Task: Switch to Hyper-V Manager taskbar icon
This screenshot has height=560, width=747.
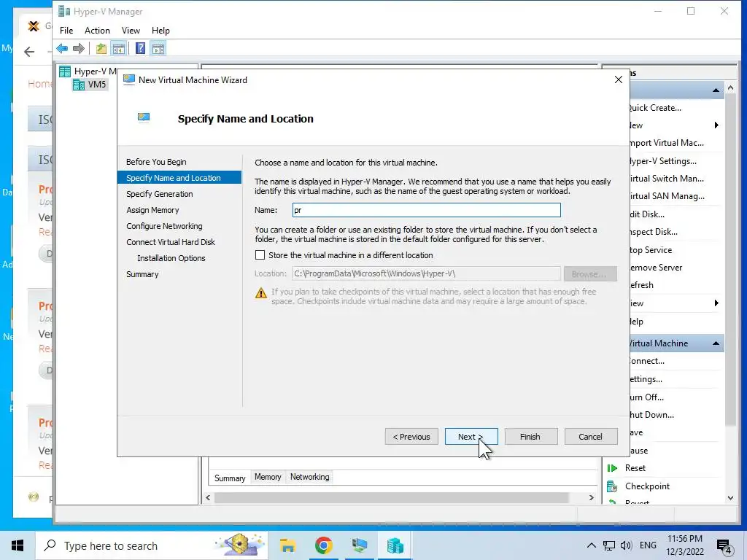Action: click(x=395, y=545)
